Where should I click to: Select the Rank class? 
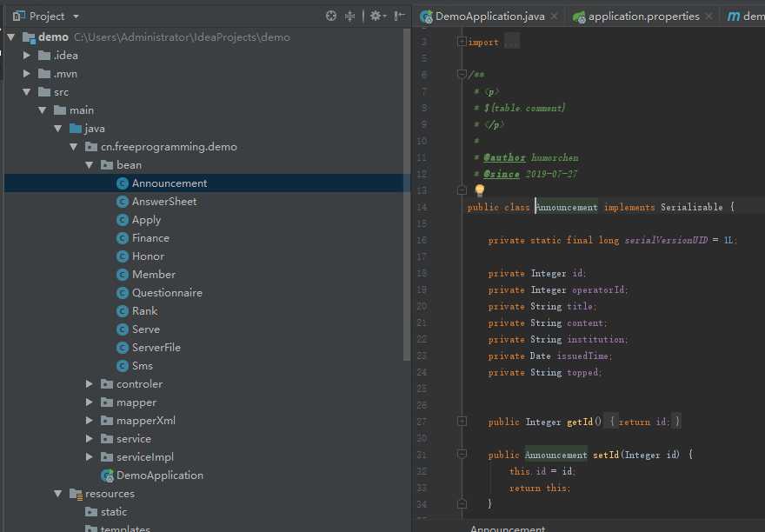coord(144,311)
